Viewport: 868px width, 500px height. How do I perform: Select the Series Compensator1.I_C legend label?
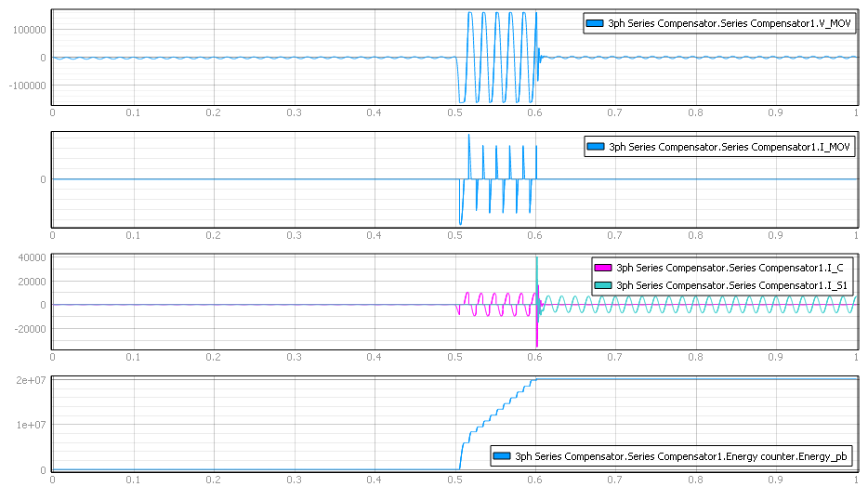731,268
